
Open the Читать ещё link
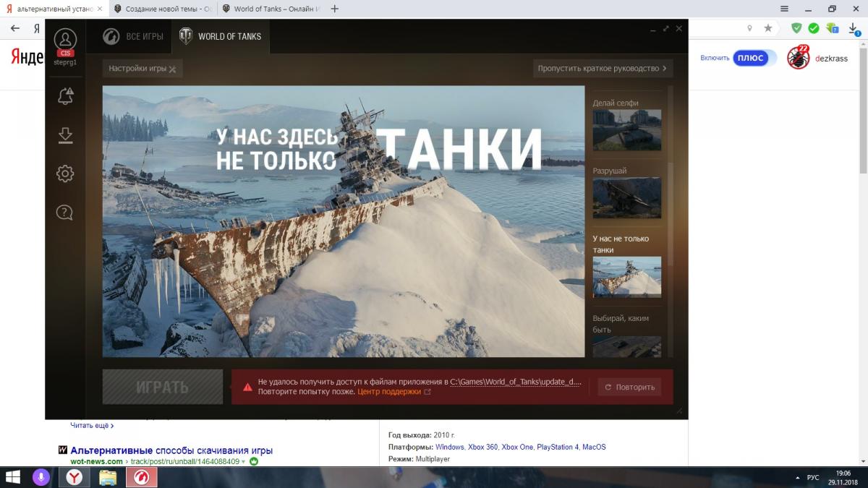point(92,425)
